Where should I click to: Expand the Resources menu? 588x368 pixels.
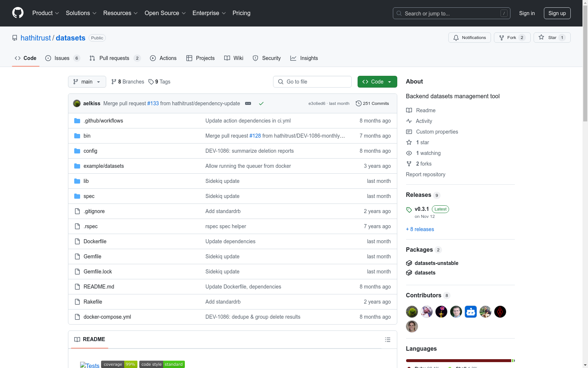(x=121, y=13)
